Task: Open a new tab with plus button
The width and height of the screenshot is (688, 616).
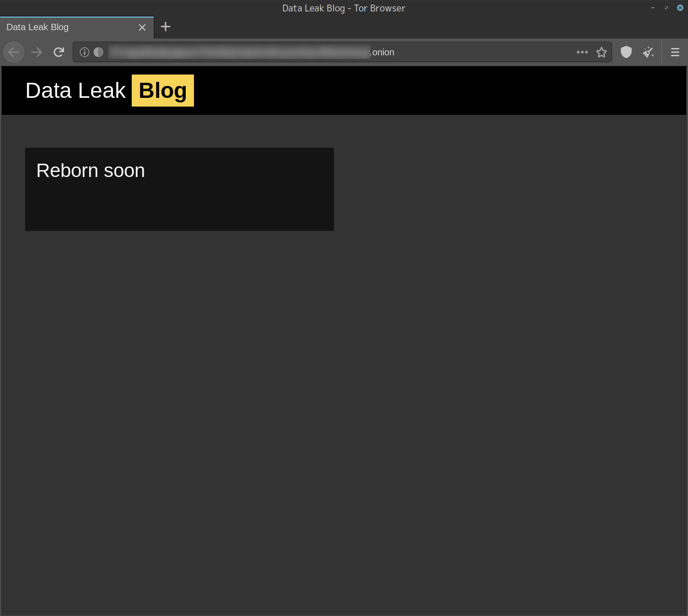Action: pos(166,27)
